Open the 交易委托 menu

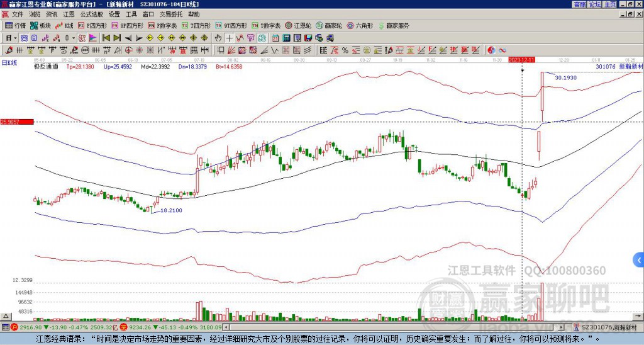tap(171, 14)
